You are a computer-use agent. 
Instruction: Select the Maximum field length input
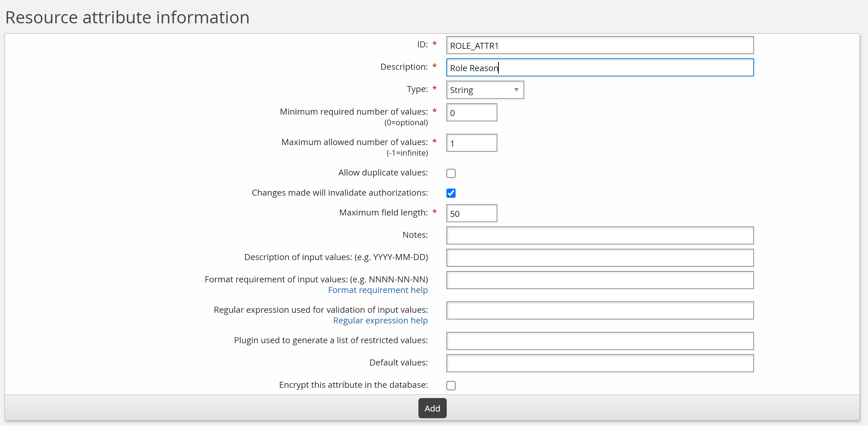tap(472, 213)
